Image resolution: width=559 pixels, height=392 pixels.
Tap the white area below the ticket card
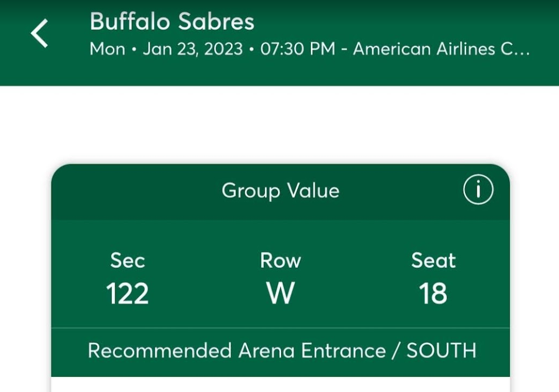(x=280, y=385)
